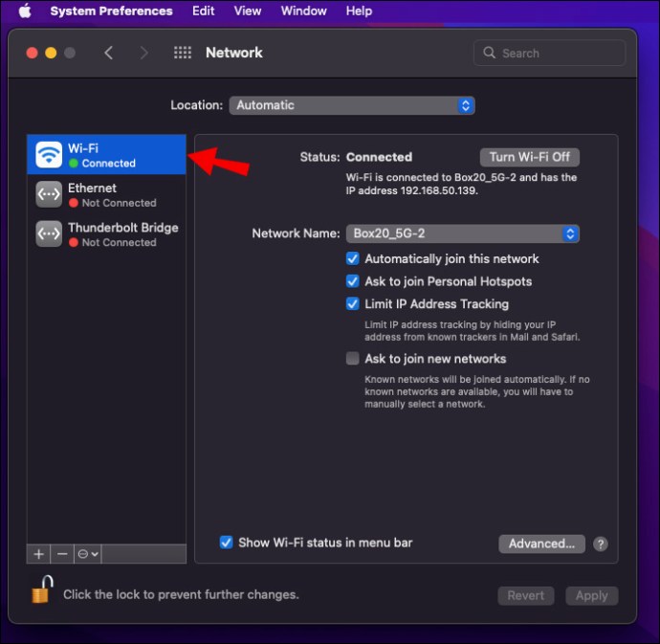Click the Revert button

tap(526, 595)
